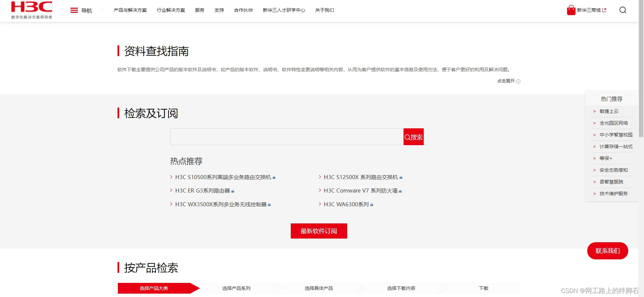Image resolution: width=644 pixels, height=297 pixels.
Task: Click the 联系我们 floating button
Action: (x=608, y=251)
